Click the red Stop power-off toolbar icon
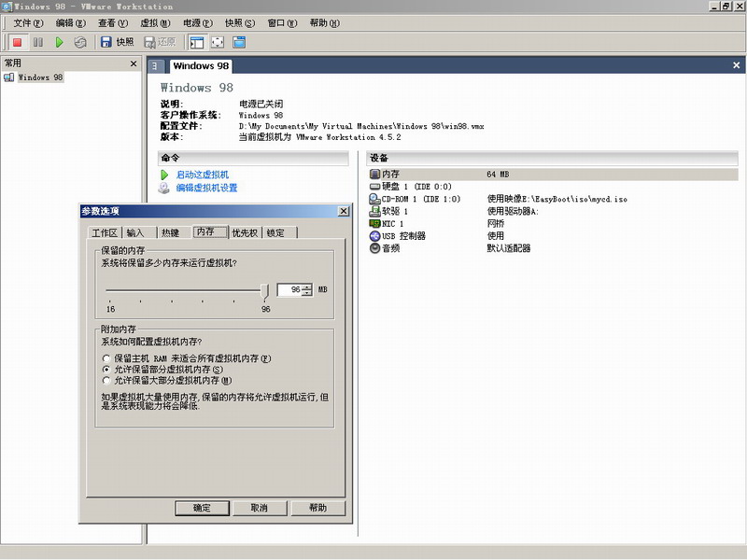Viewport: 747px width, 560px height. tap(18, 42)
